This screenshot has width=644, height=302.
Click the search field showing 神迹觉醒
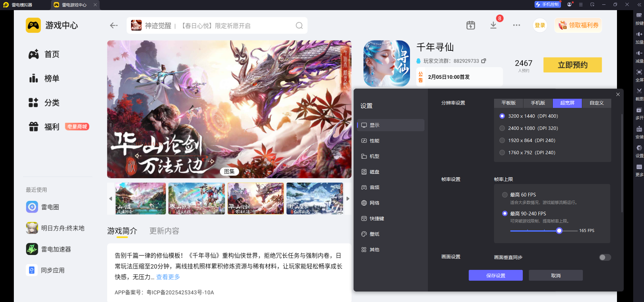pos(217,25)
